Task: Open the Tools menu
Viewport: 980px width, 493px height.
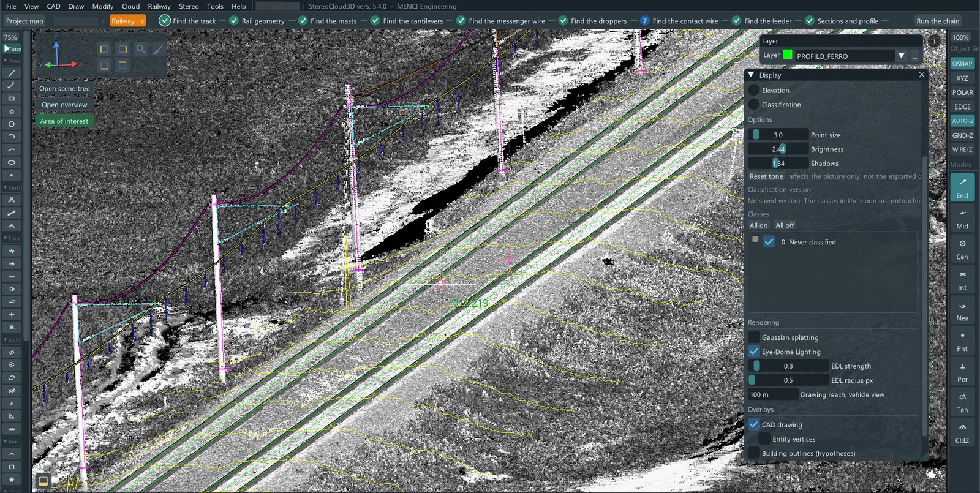Action: [215, 6]
